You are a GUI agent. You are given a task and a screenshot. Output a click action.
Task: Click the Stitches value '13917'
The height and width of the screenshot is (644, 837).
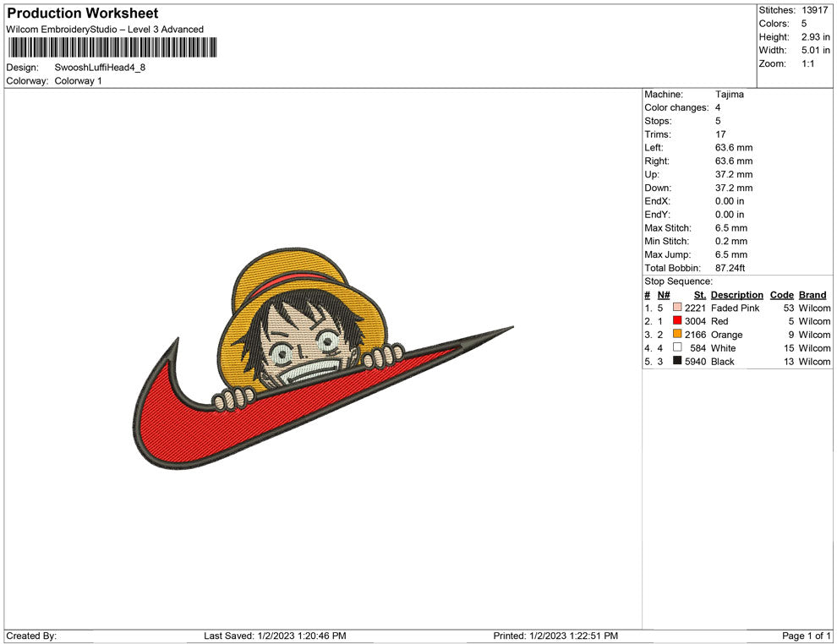coord(814,10)
